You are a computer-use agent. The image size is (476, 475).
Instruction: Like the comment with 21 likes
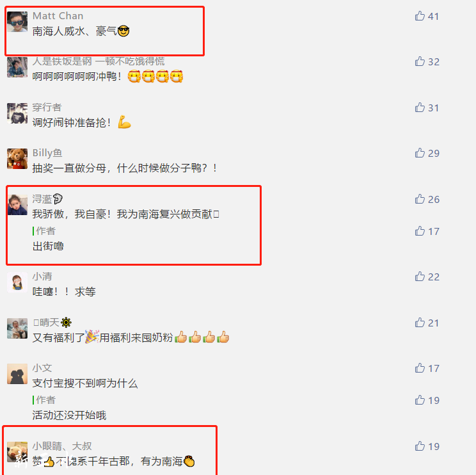pos(420,323)
